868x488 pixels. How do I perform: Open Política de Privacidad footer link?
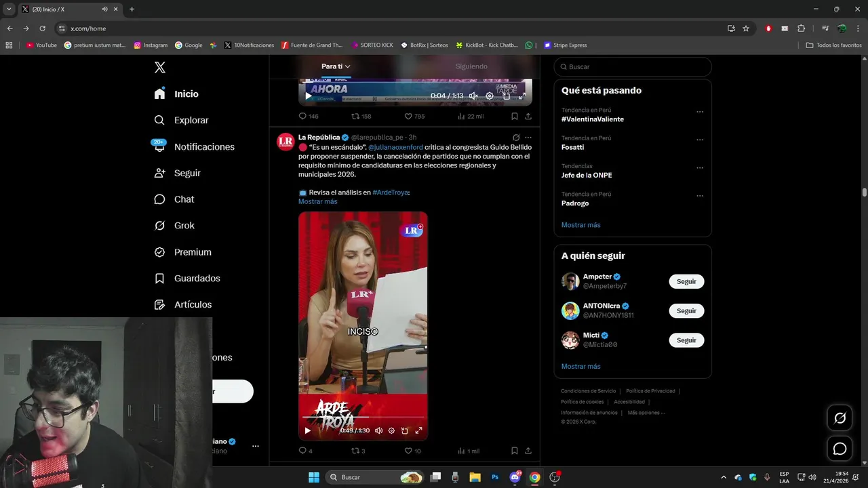(x=650, y=391)
